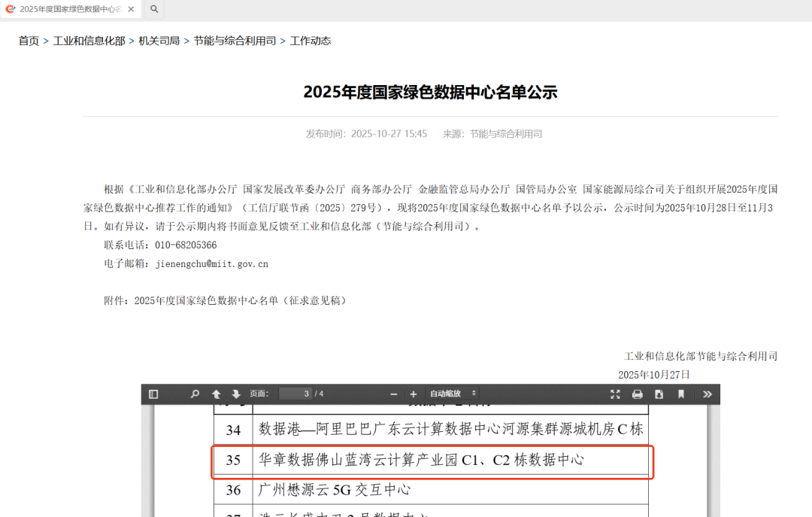Switch PDF viewer to presentation fullscreen mode
The image size is (812, 517).
[615, 394]
